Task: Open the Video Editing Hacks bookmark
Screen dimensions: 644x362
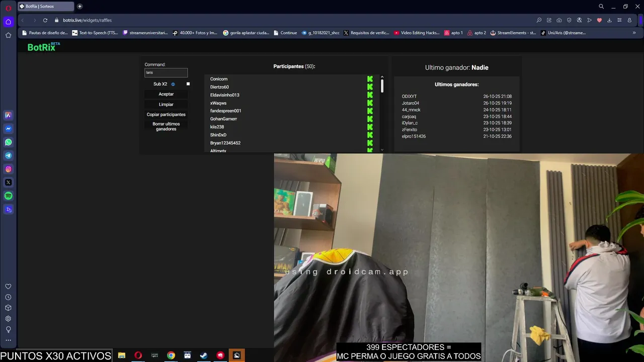Action: click(x=417, y=33)
